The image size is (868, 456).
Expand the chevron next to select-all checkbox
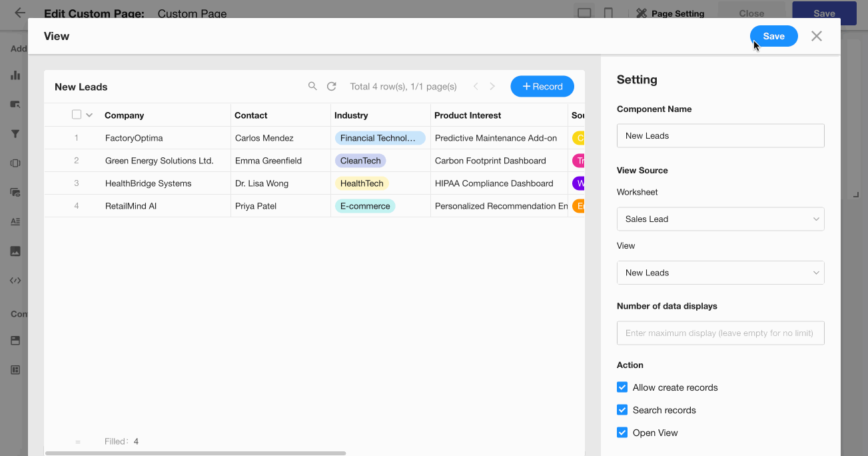pos(89,115)
